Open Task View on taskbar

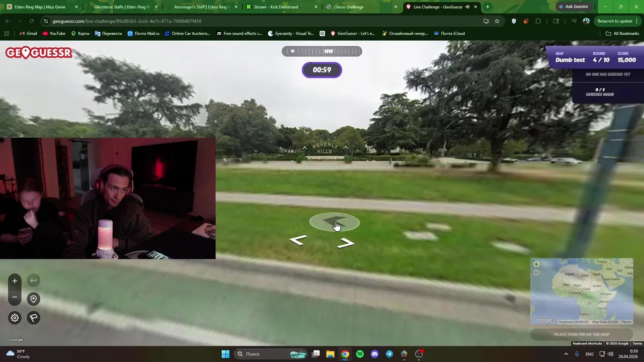click(x=315, y=354)
